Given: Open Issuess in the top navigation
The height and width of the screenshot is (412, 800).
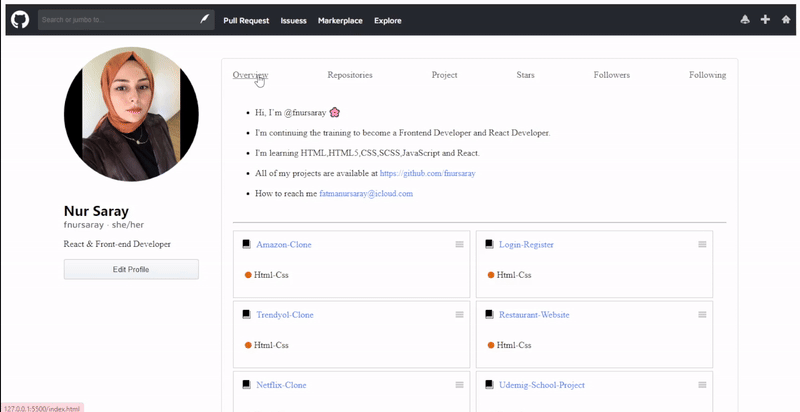Looking at the screenshot, I should coord(293,20).
